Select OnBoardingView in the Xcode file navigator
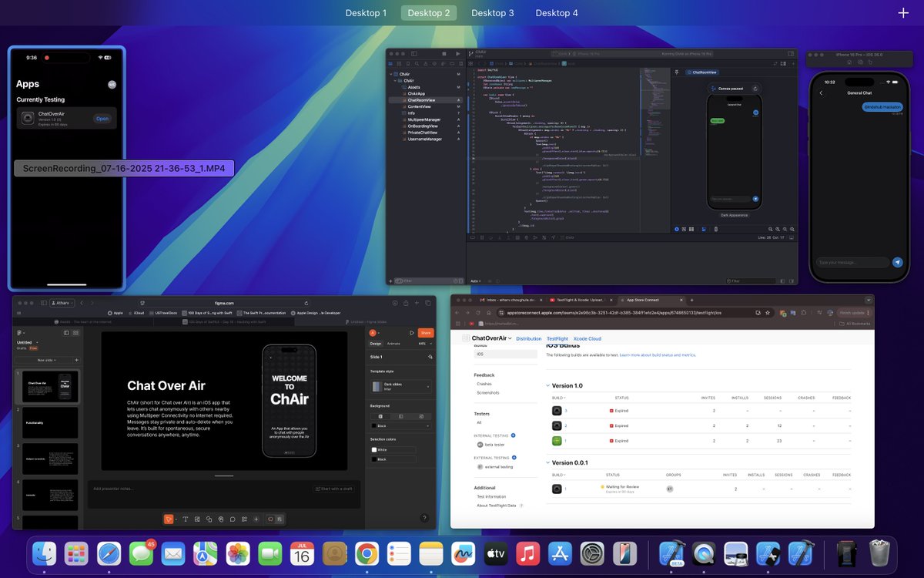 (423, 126)
